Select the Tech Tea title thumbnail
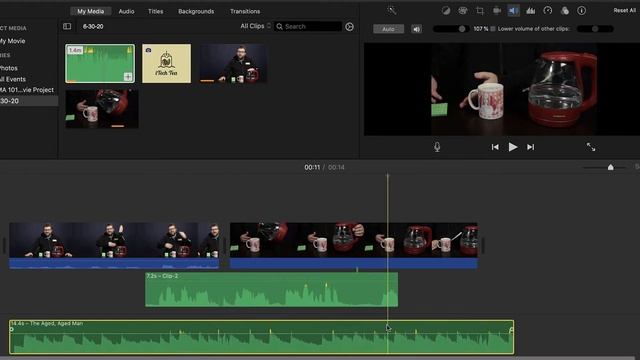The width and height of the screenshot is (640, 360). coord(167,64)
